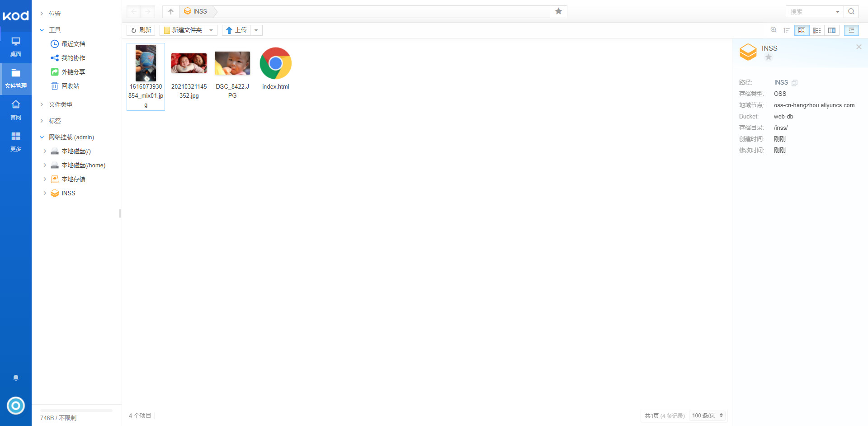Copy the INSS path in info panel
The width and height of the screenshot is (868, 426).
pos(794,83)
